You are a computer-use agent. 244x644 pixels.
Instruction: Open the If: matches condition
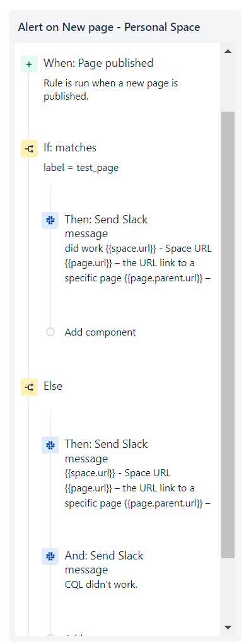pos(70,148)
